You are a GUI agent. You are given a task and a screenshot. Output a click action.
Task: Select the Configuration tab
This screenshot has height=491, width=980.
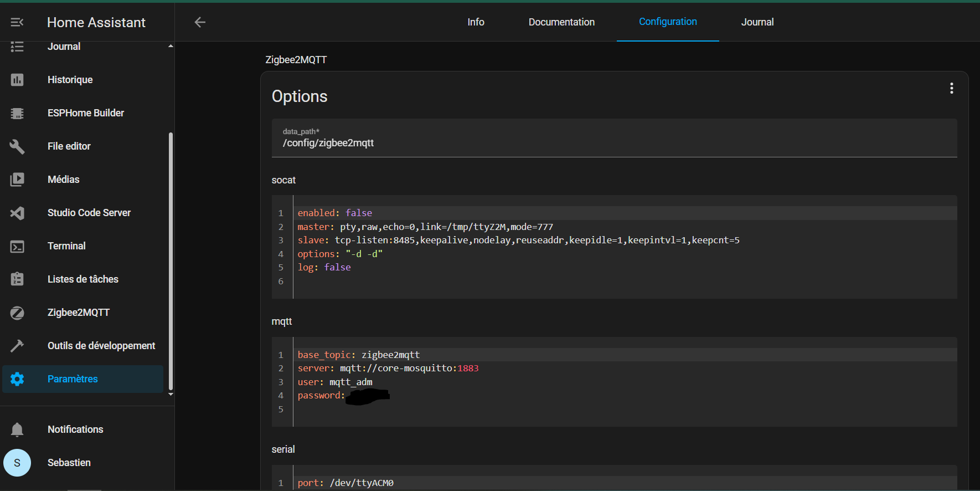(x=668, y=22)
